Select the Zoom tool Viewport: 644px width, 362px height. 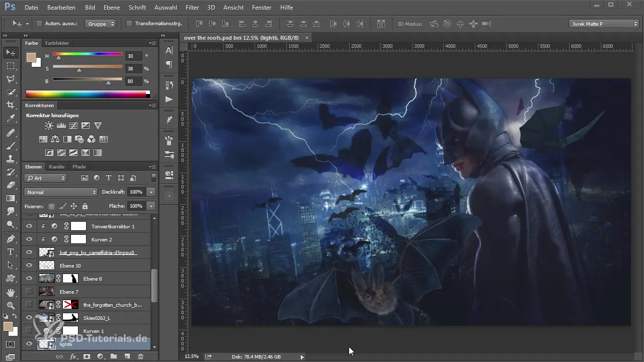(11, 305)
